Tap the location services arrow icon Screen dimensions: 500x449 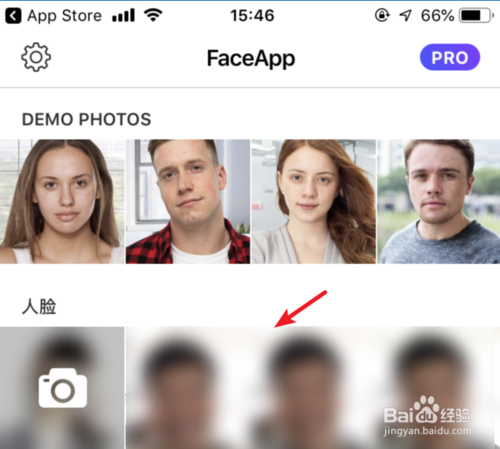(x=405, y=15)
